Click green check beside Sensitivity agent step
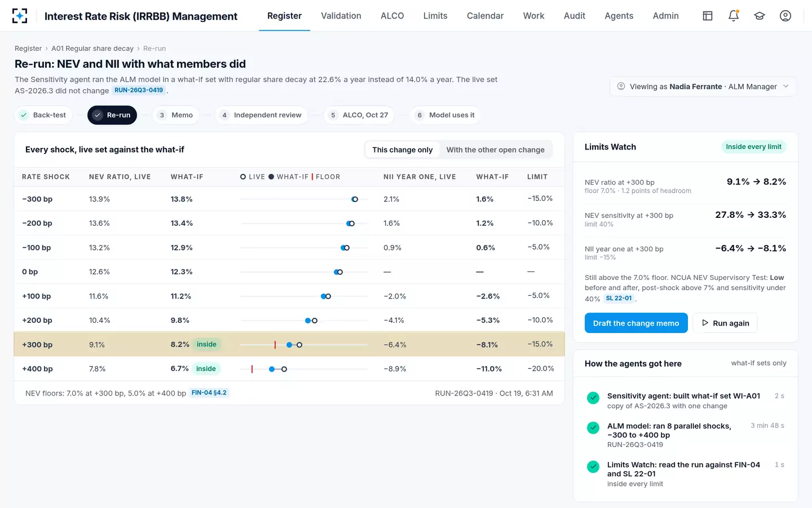This screenshot has height=508, width=812. pos(593,398)
